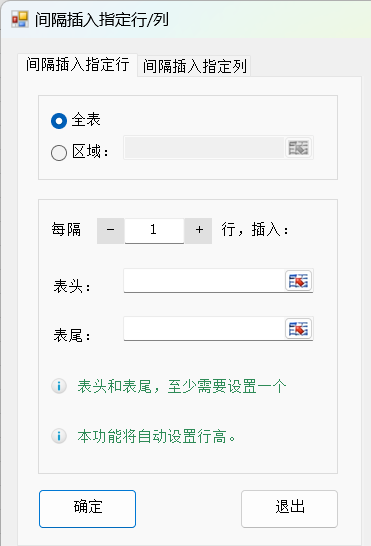This screenshot has width=371, height=546.
Task: Click the dialog title 间隔插入指定行/列
Action: tap(101, 20)
